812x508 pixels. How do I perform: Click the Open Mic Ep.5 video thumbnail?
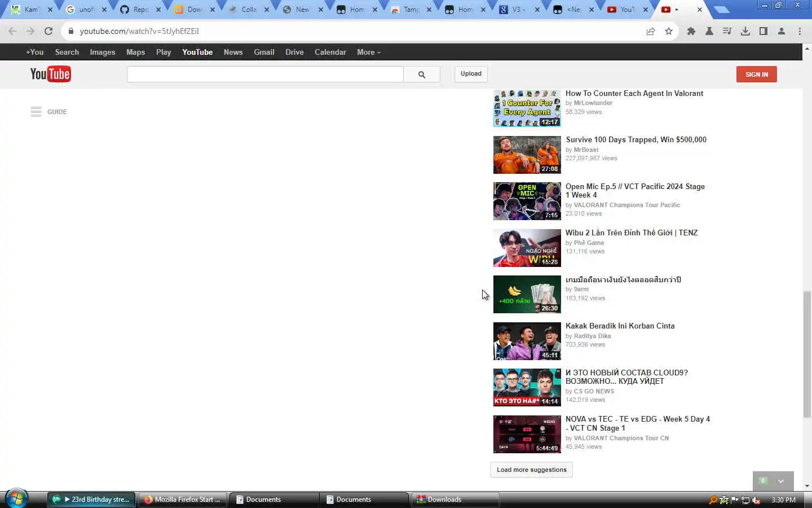pyautogui.click(x=527, y=201)
